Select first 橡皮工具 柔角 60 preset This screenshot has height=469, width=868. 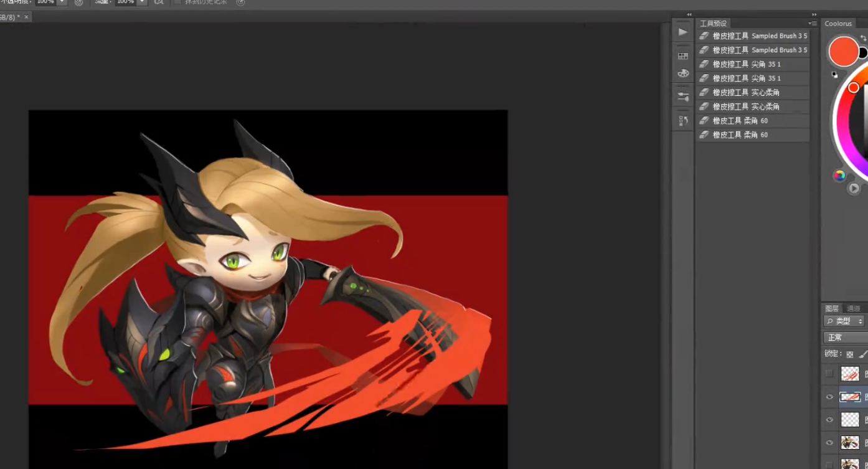pyautogui.click(x=753, y=121)
